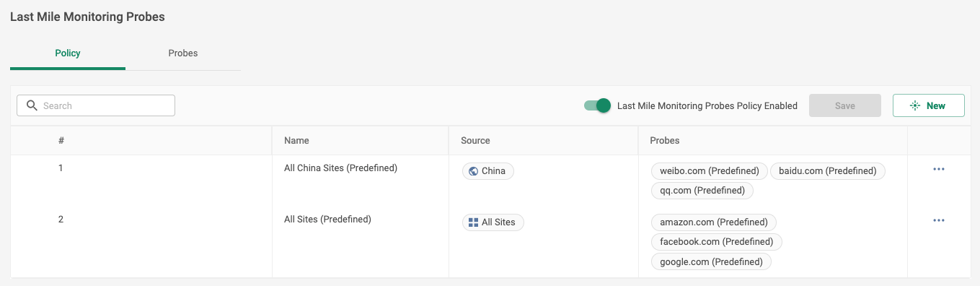The height and width of the screenshot is (286, 980).
Task: Disable the Last Mile Monitoring Probes Policy toggle
Action: click(x=598, y=105)
